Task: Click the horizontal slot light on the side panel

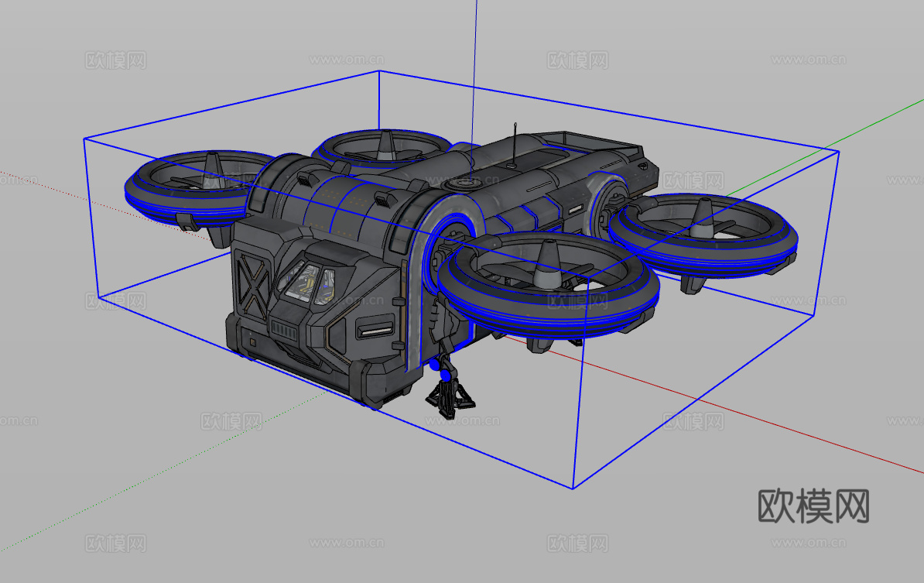Action: click(375, 331)
